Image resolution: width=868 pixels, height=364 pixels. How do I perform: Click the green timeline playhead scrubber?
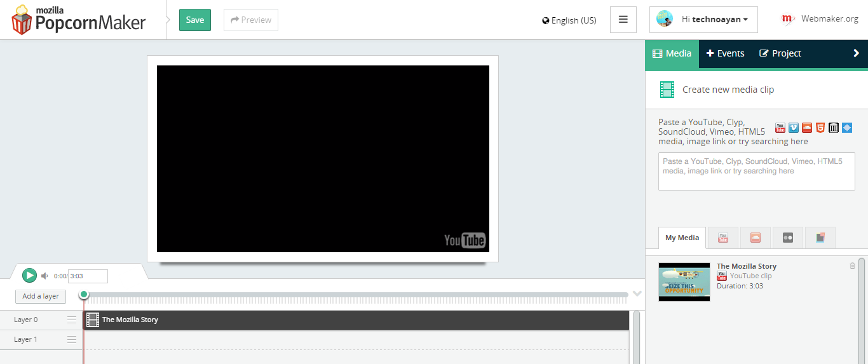84,294
